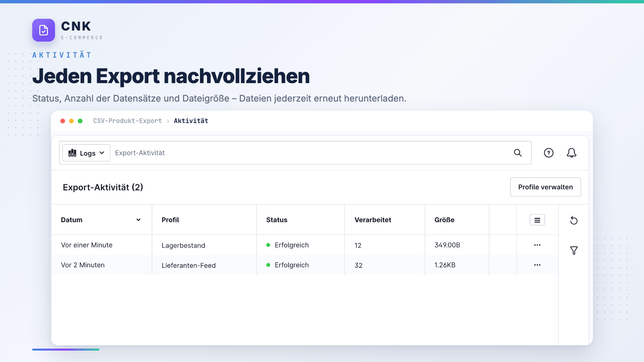Expand the Logs dropdown

pos(86,153)
